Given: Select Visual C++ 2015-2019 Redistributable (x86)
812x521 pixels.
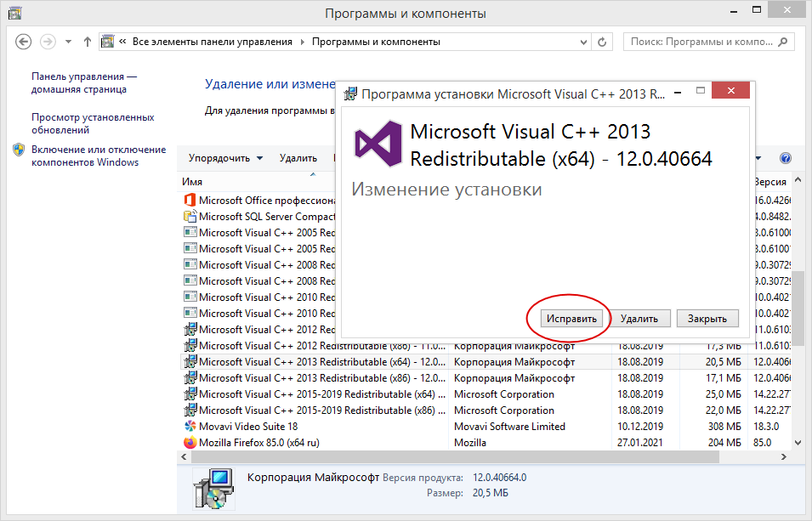Looking at the screenshot, I should pos(485,411).
